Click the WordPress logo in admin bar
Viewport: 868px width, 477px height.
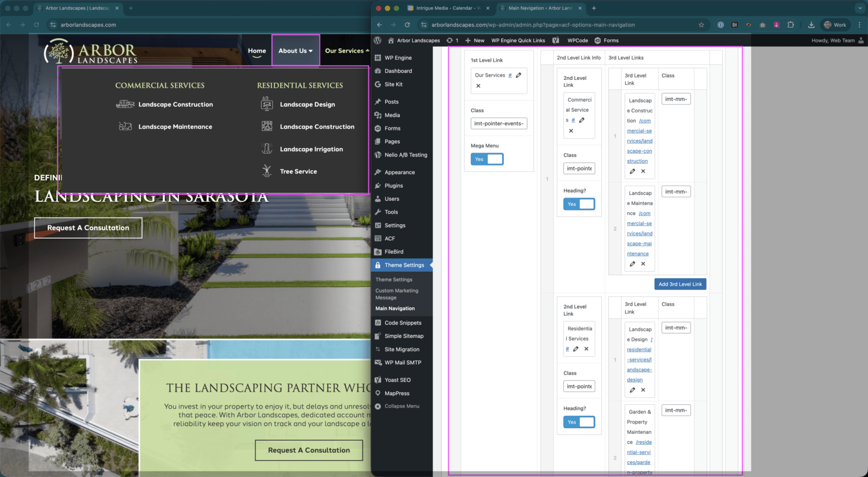coord(377,41)
